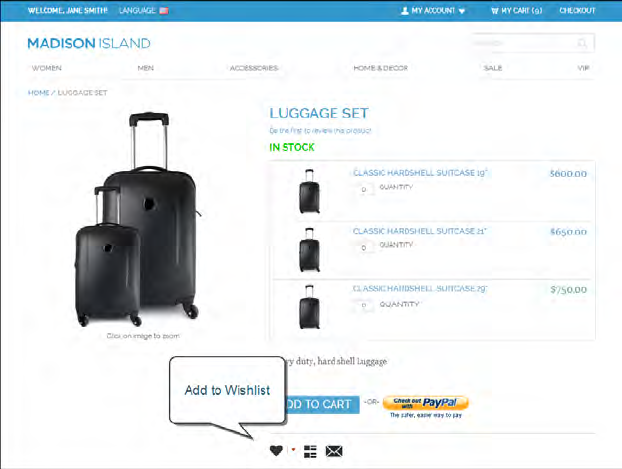This screenshot has height=469, width=622.
Task: Open the wishlist options small red arrow
Action: pyautogui.click(x=294, y=450)
